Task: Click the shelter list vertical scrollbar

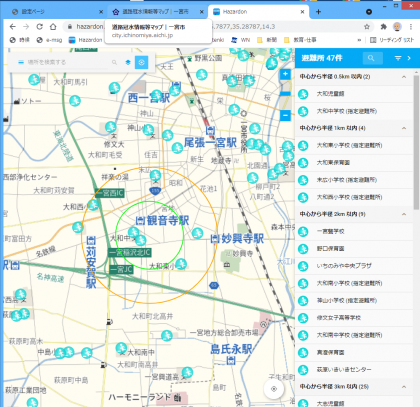Action: pyautogui.click(x=416, y=143)
